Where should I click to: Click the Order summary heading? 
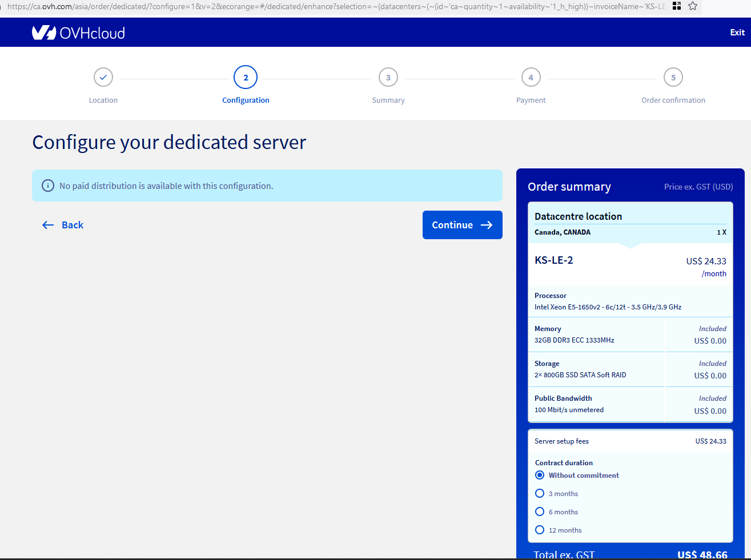click(569, 187)
